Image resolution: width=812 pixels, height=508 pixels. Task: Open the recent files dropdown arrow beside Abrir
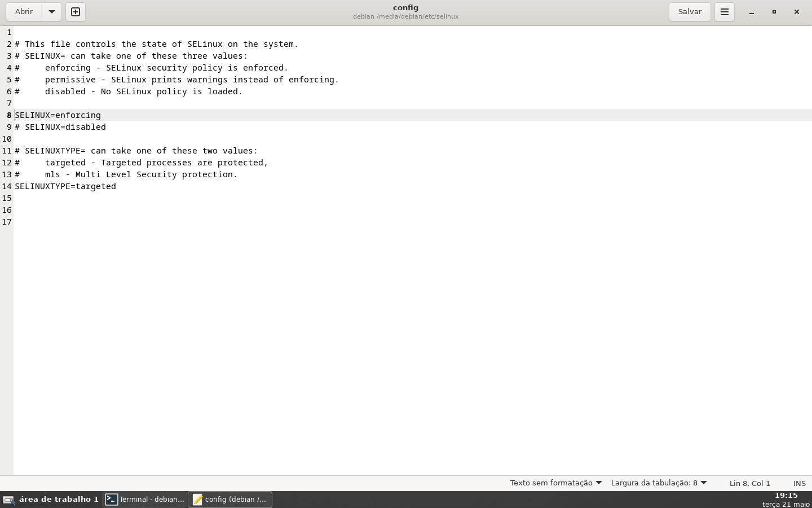tap(52, 12)
